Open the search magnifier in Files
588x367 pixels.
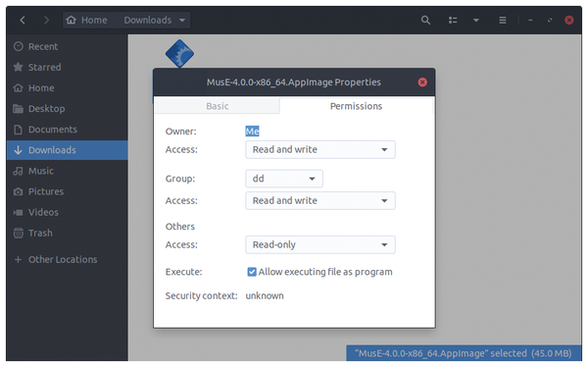click(425, 20)
